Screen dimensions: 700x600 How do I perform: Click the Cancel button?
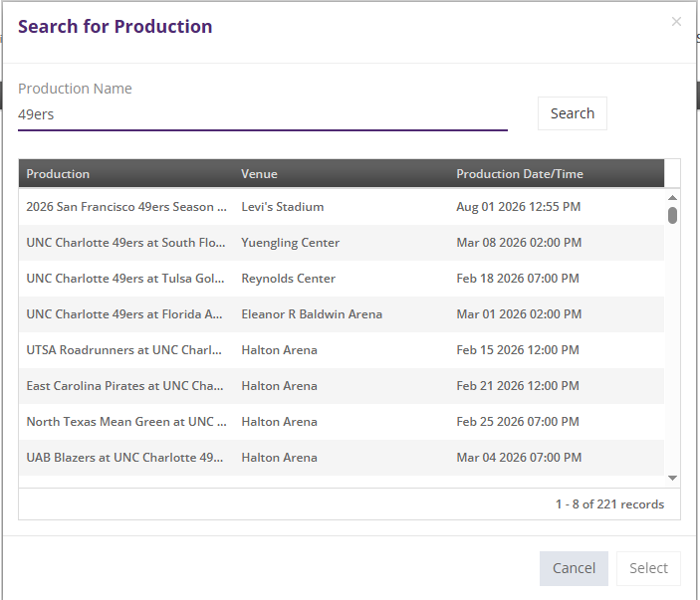point(574,568)
